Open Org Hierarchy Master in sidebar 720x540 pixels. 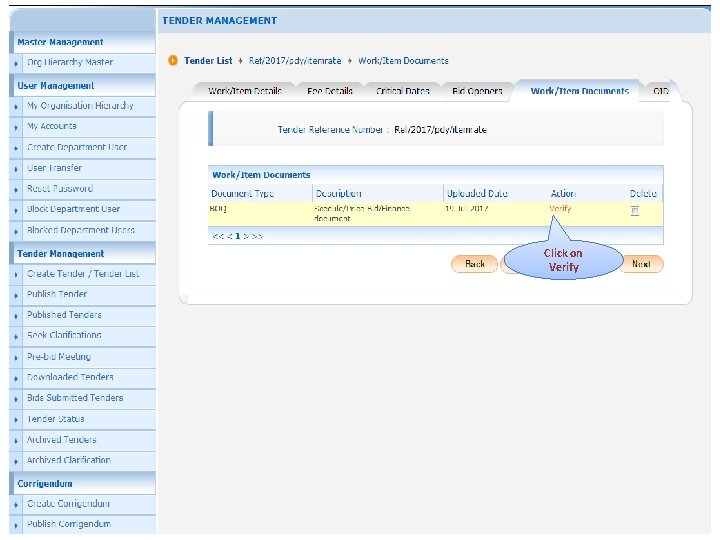(x=70, y=62)
